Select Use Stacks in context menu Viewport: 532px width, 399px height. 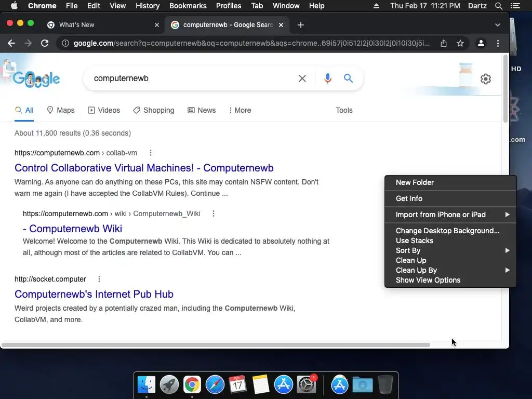pos(450,241)
